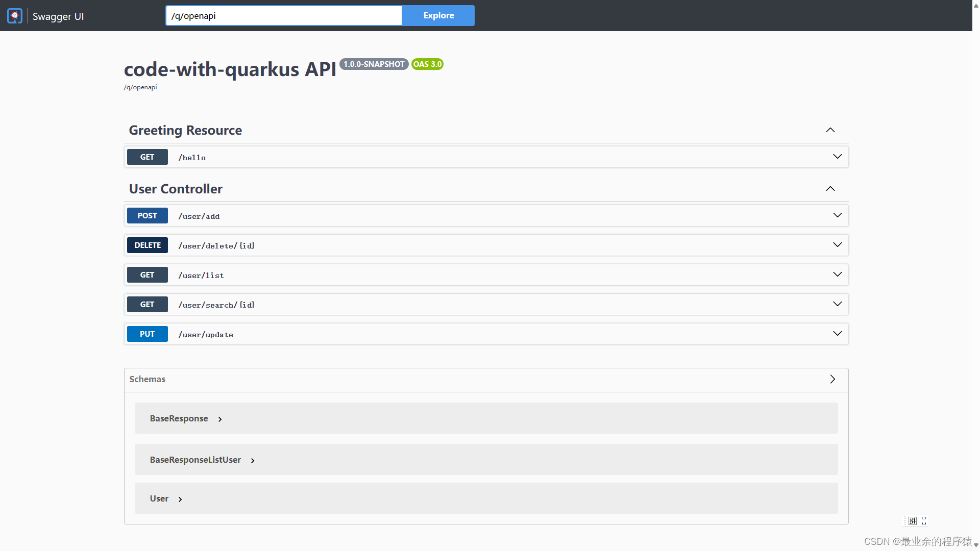
Task: Click the DELETE method badge
Action: tap(147, 245)
